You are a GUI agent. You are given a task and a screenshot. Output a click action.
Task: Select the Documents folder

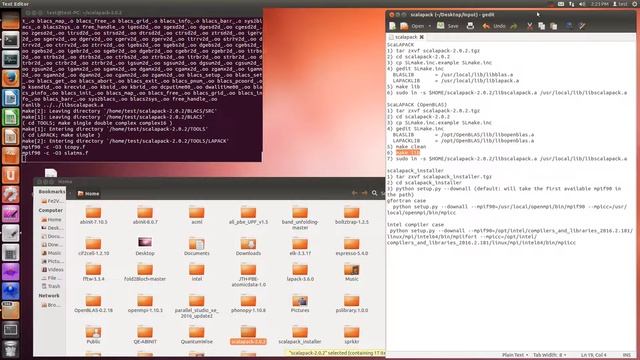[x=196, y=247]
